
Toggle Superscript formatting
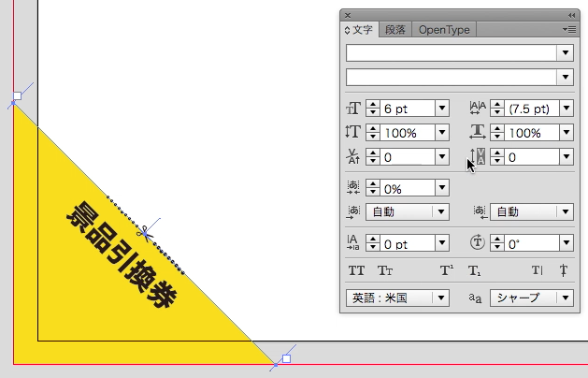(446, 270)
